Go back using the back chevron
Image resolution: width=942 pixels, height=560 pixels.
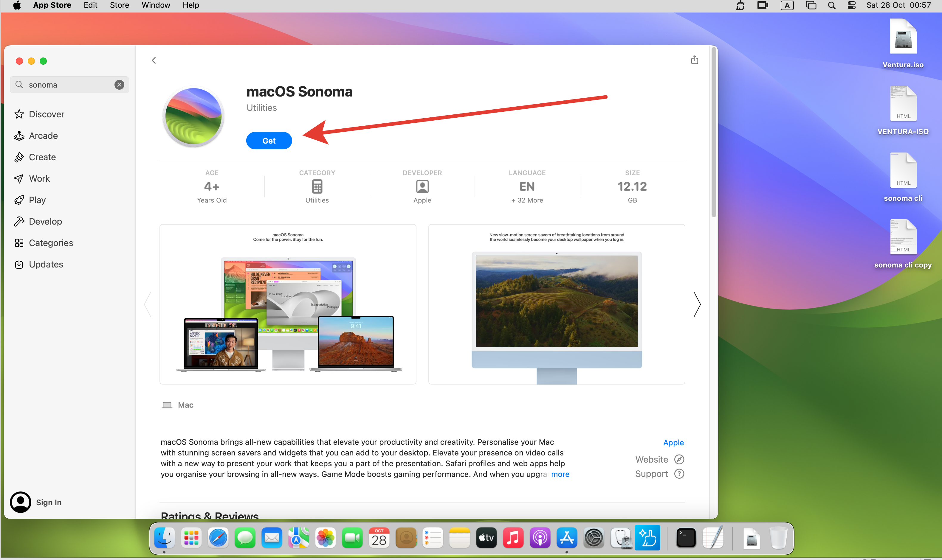pyautogui.click(x=154, y=60)
